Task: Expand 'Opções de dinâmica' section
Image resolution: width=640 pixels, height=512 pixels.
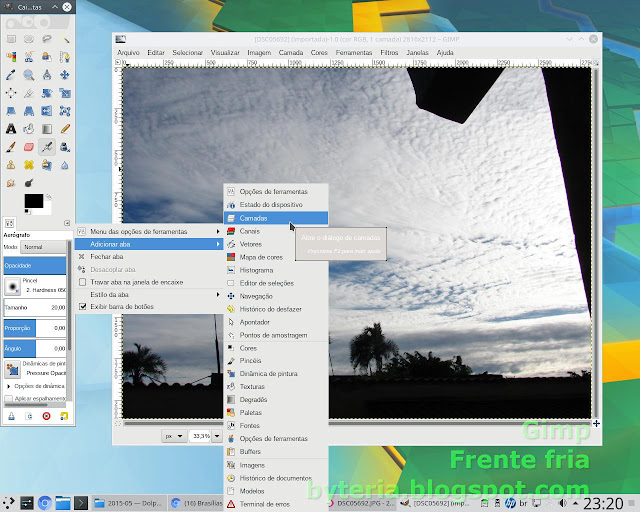Action: 9,386
